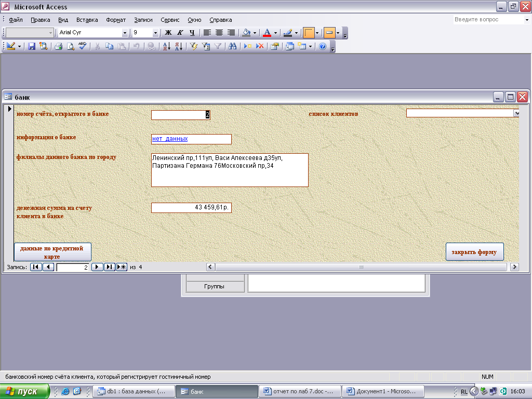Image resolution: width=532 pixels, height=399 pixels.
Task: Click the денежная сумма field
Action: [x=191, y=208]
